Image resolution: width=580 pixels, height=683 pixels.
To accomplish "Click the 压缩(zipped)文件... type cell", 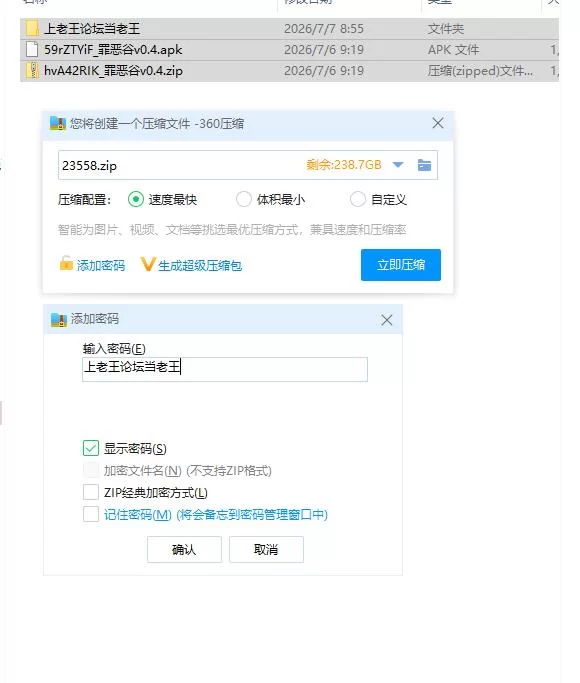I will [x=480, y=71].
